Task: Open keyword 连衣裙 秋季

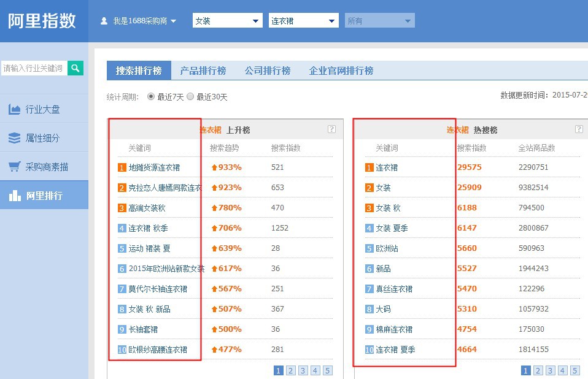Action: [148, 228]
